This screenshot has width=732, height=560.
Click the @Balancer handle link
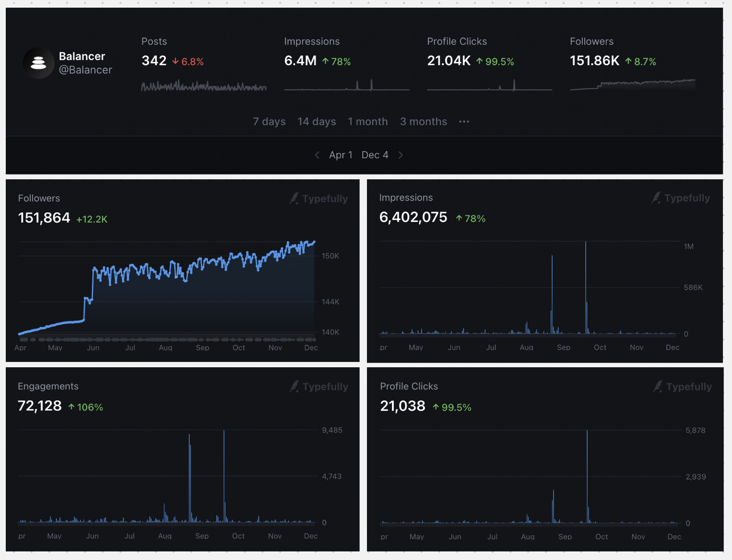85,70
